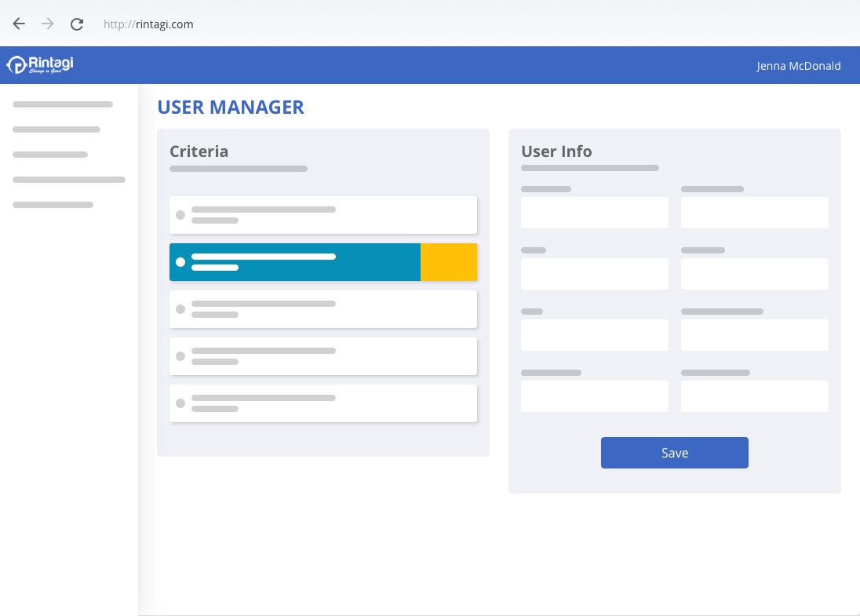The height and width of the screenshot is (616, 860).
Task: Click the Save button
Action: click(674, 453)
